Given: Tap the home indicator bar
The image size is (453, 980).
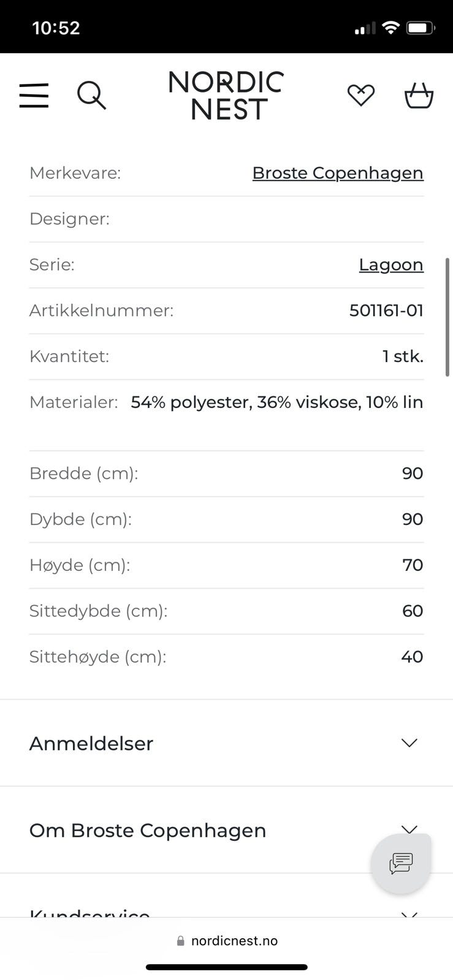Looking at the screenshot, I should click(226, 967).
